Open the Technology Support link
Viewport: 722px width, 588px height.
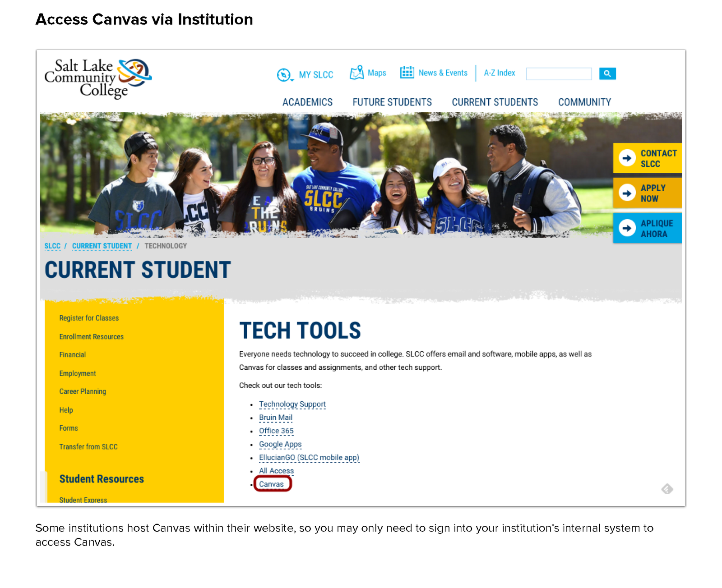(x=292, y=404)
